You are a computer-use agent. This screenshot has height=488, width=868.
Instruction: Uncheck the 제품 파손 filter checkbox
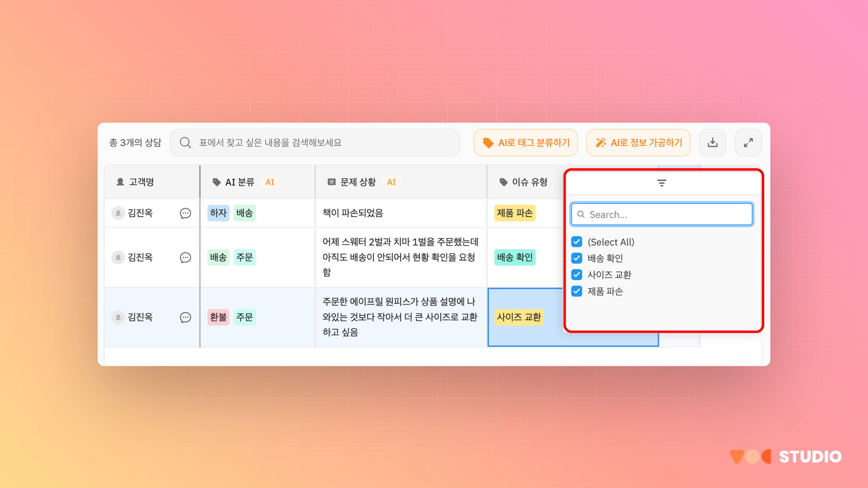[577, 291]
